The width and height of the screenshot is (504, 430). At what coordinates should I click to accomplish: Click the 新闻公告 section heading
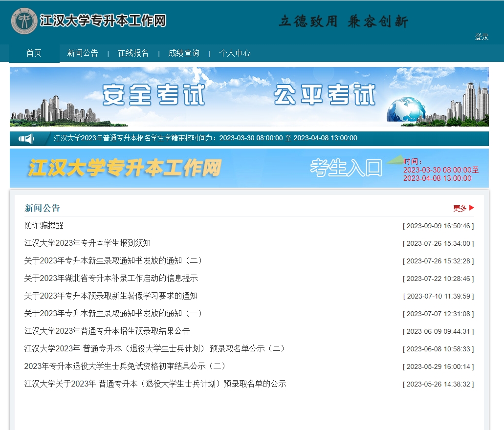pos(42,208)
